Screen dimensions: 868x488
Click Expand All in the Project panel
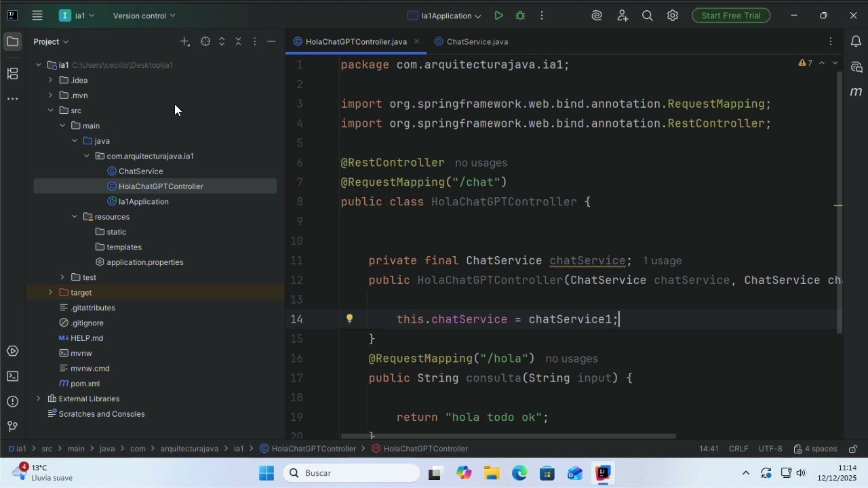pos(222,42)
